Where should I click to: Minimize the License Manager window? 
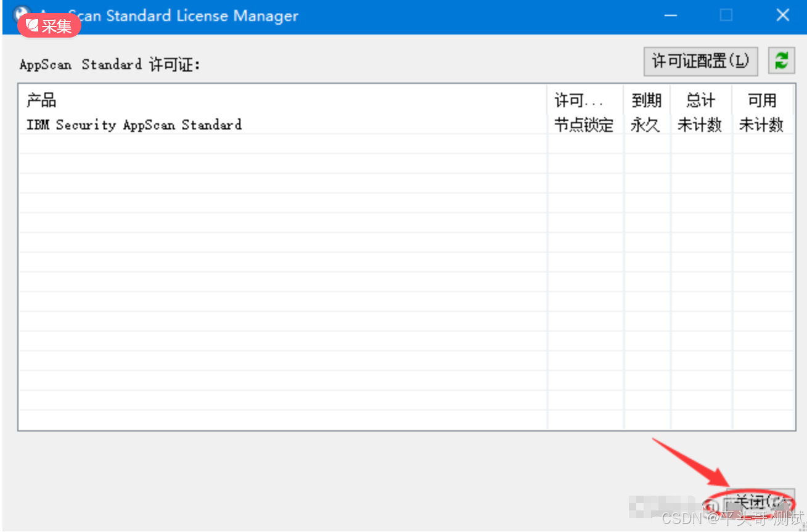[x=670, y=15]
